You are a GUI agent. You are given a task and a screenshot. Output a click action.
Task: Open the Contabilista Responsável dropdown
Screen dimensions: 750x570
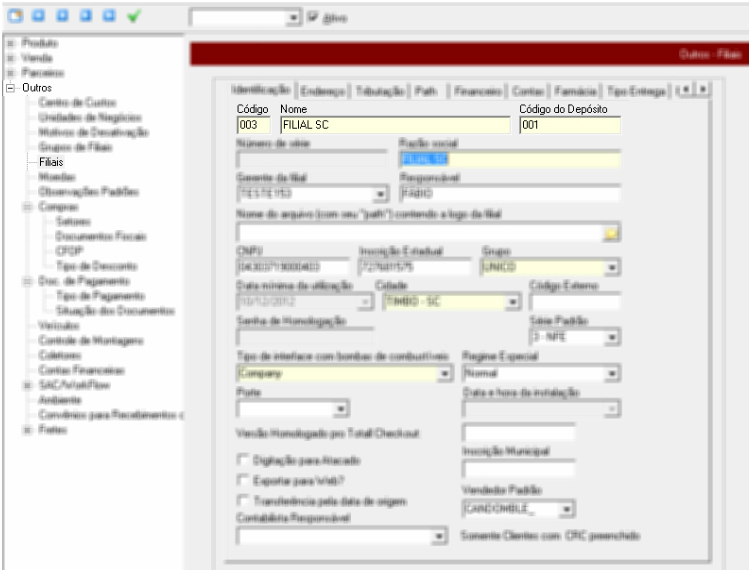tap(439, 537)
